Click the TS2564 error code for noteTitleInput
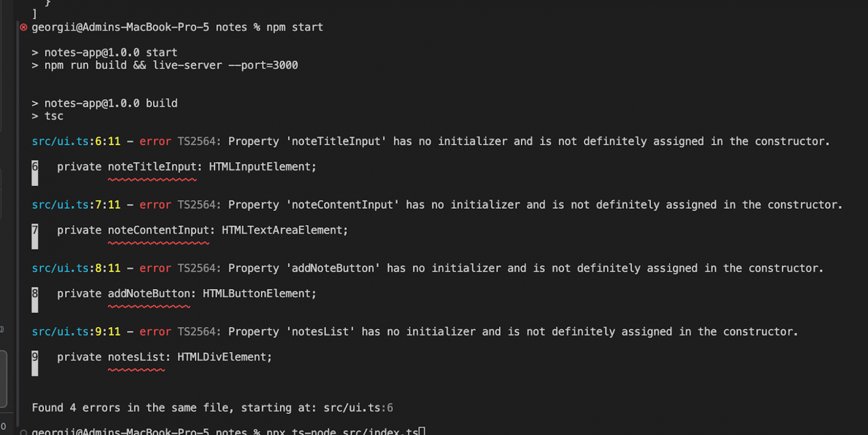The height and width of the screenshot is (435, 868). [x=199, y=141]
